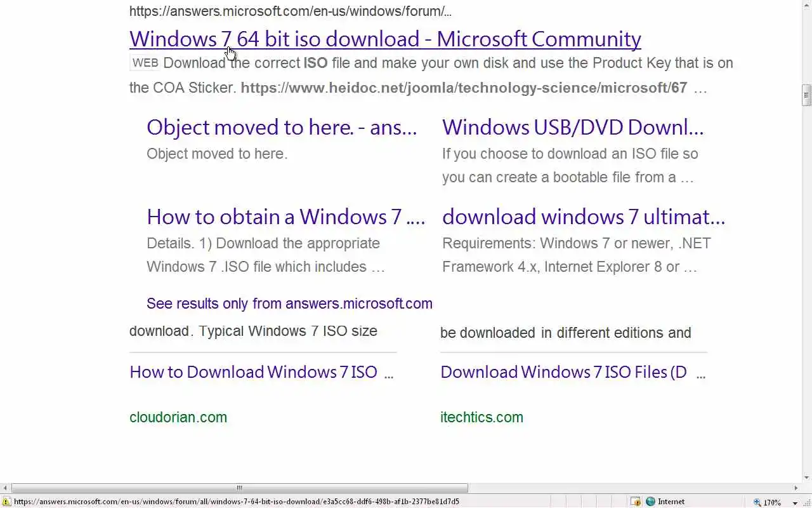Open 'How to Download Windows 7 ISO' link
This screenshot has width=812, height=508.
(261, 371)
